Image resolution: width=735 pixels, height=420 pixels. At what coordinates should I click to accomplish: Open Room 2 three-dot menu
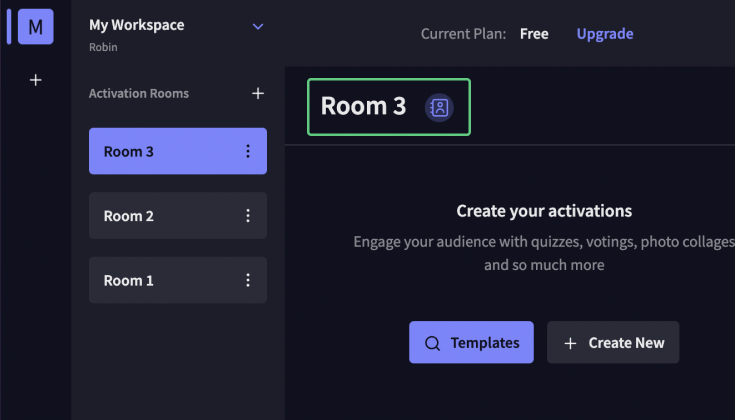point(248,216)
